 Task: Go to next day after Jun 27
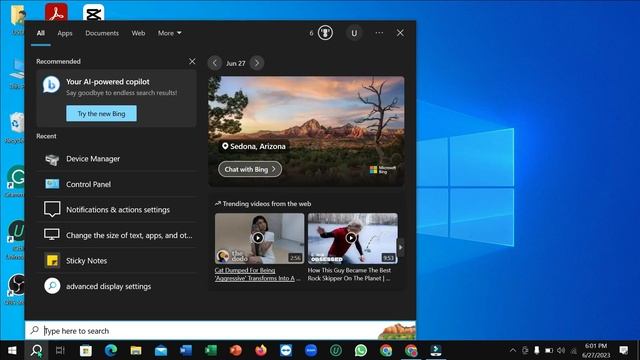(257, 63)
